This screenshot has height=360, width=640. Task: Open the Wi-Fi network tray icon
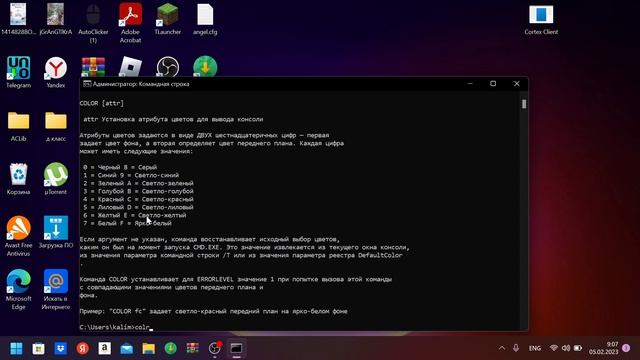pyautogui.click(x=554, y=348)
